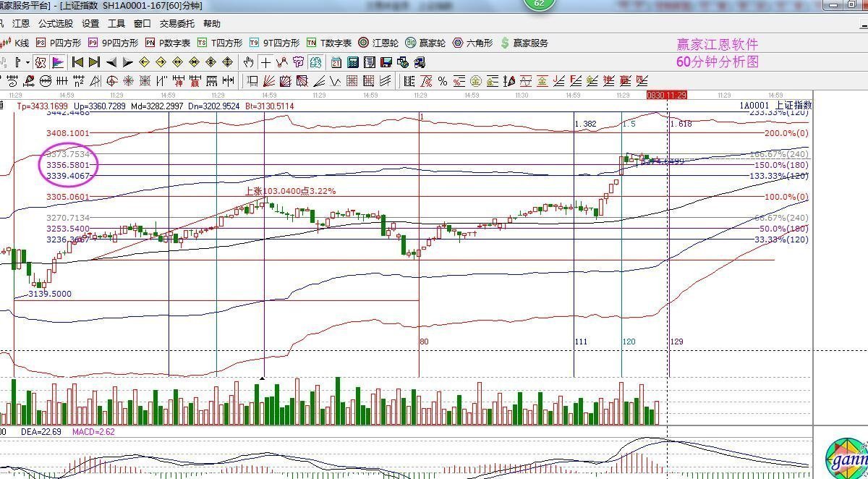
Task: Click the MACD=2.62 indicator label
Action: point(93,432)
